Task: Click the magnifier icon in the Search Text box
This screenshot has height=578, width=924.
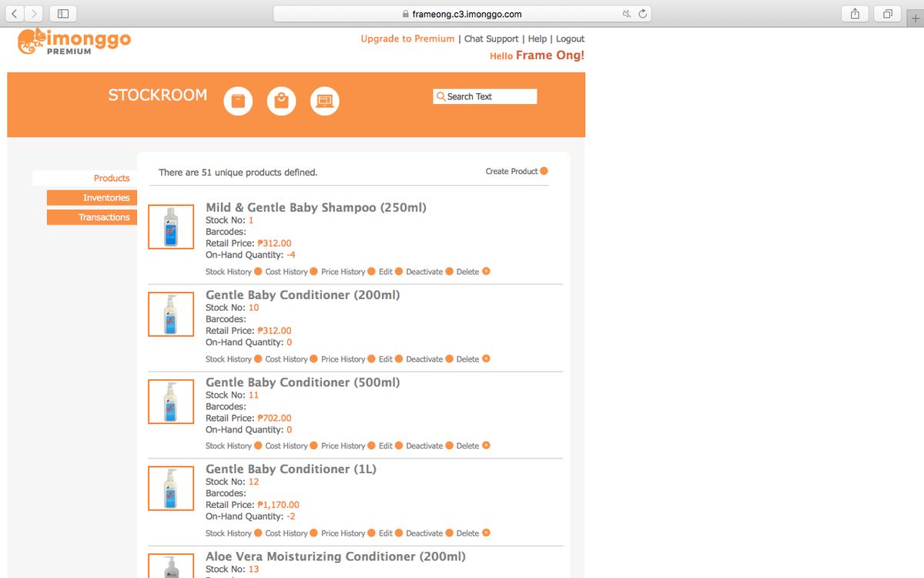Action: [x=440, y=96]
